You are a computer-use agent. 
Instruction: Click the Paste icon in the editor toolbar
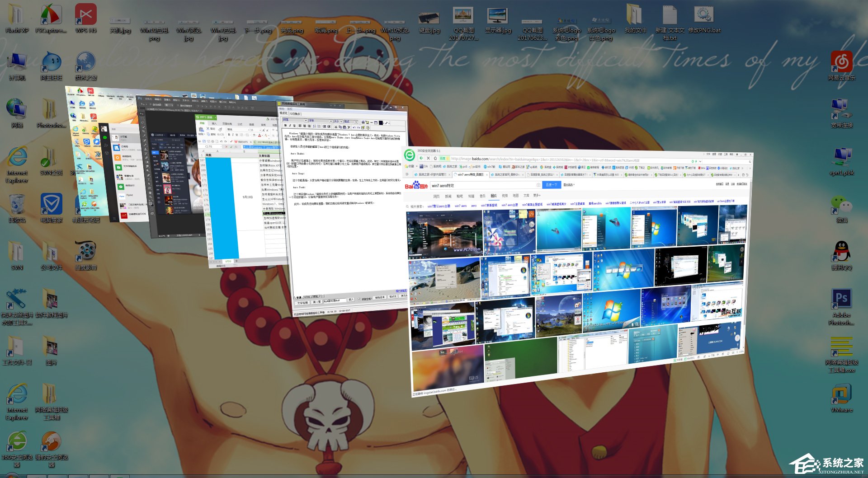click(x=344, y=127)
